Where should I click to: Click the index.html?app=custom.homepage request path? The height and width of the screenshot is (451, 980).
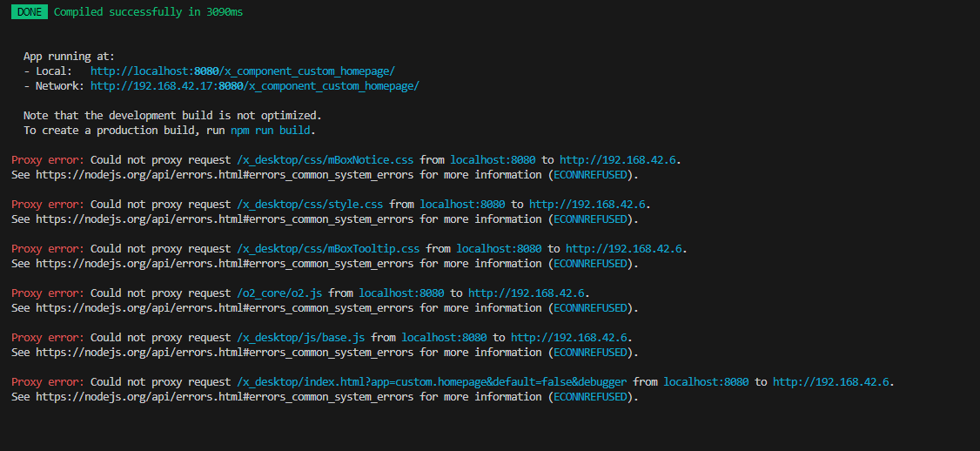(431, 382)
